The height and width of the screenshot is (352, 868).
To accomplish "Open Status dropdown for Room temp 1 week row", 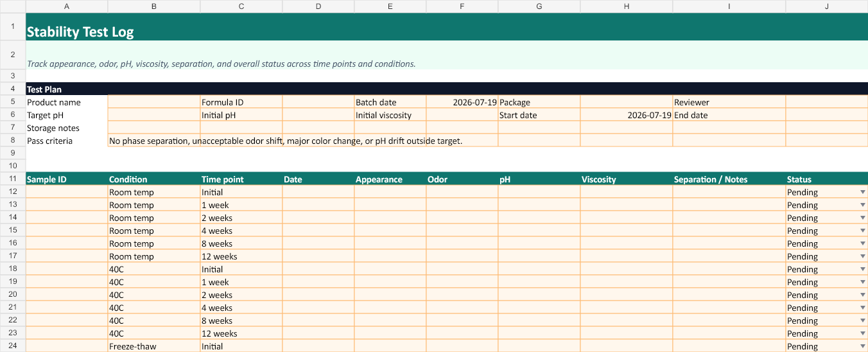I will click(862, 205).
